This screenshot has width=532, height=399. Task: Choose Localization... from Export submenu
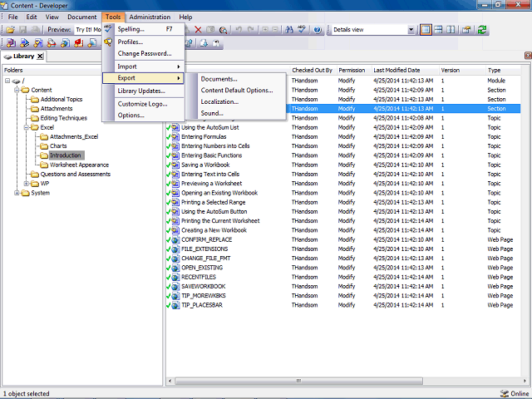219,101
